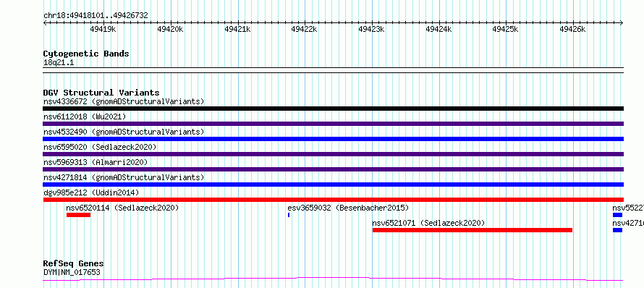This screenshot has height=288, width=644.
Task: Click the purple bar under nsv5969313
Action: [333, 169]
